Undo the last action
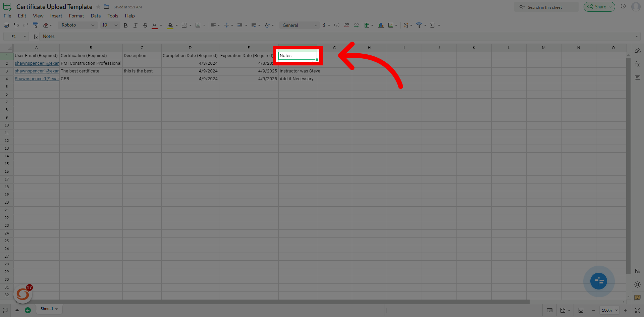 click(x=16, y=25)
